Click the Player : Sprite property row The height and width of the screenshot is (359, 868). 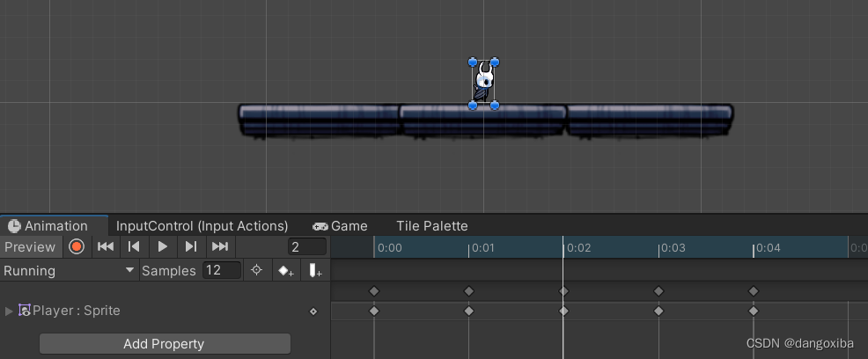click(165, 311)
